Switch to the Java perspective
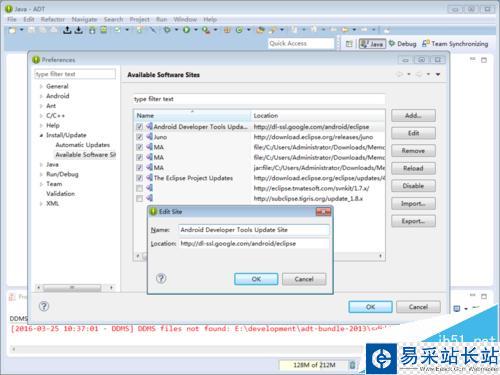500x375 pixels. point(372,44)
